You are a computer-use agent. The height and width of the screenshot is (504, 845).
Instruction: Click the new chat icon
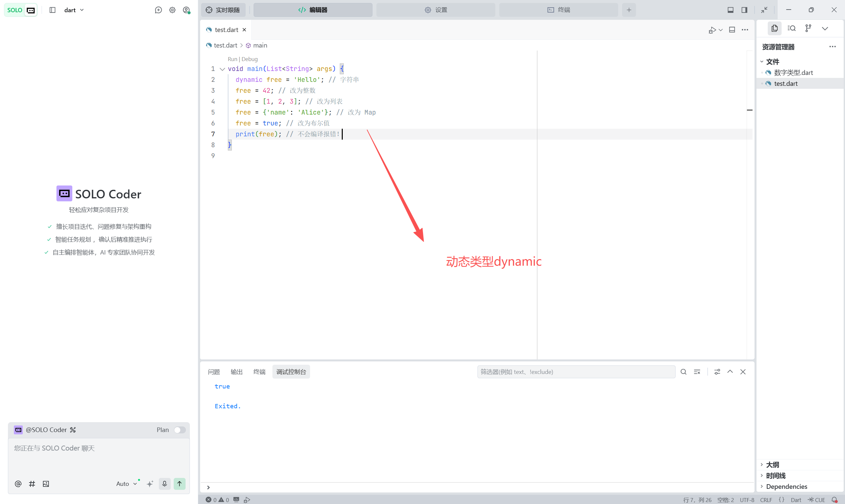(x=158, y=10)
